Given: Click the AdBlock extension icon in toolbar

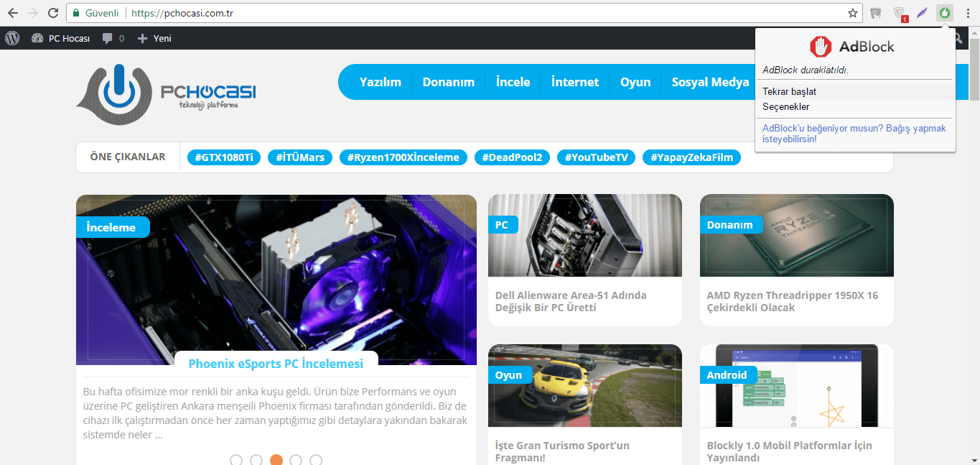Looking at the screenshot, I should click(x=945, y=13).
